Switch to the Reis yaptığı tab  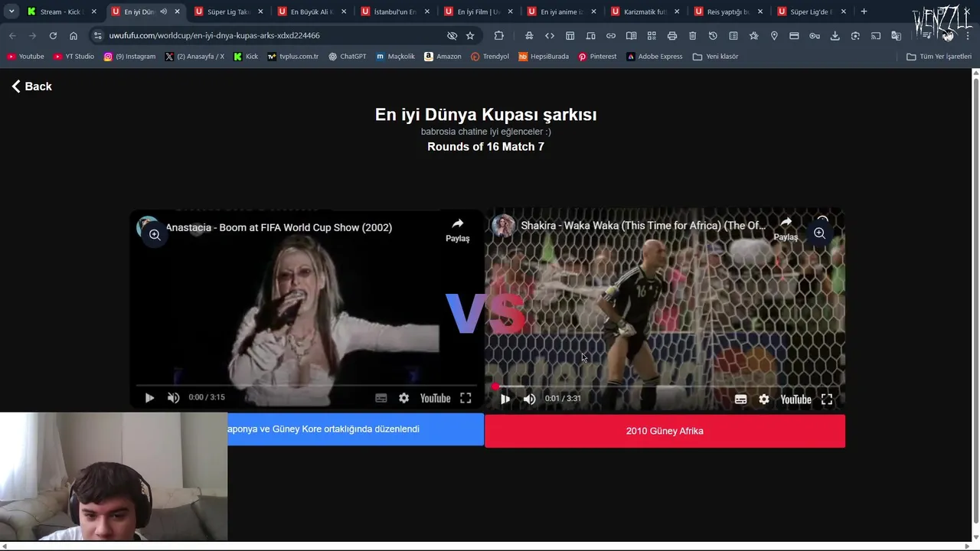coord(727,11)
